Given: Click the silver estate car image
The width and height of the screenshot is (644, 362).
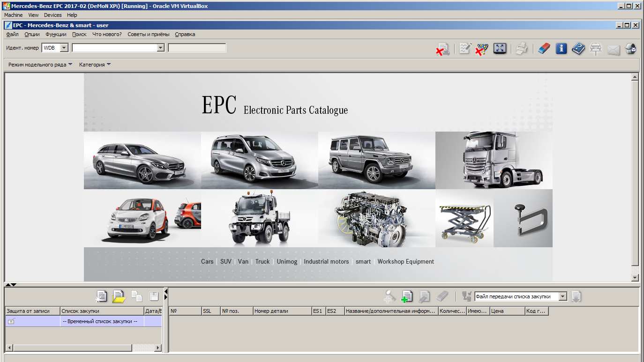Looking at the screenshot, I should 142,160.
